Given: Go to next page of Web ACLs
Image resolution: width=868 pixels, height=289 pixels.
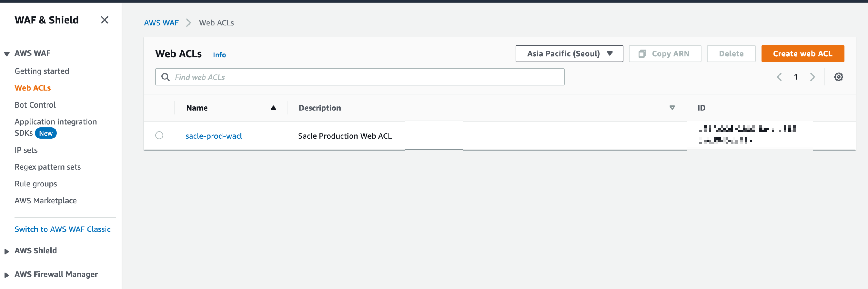Looking at the screenshot, I should (812, 77).
